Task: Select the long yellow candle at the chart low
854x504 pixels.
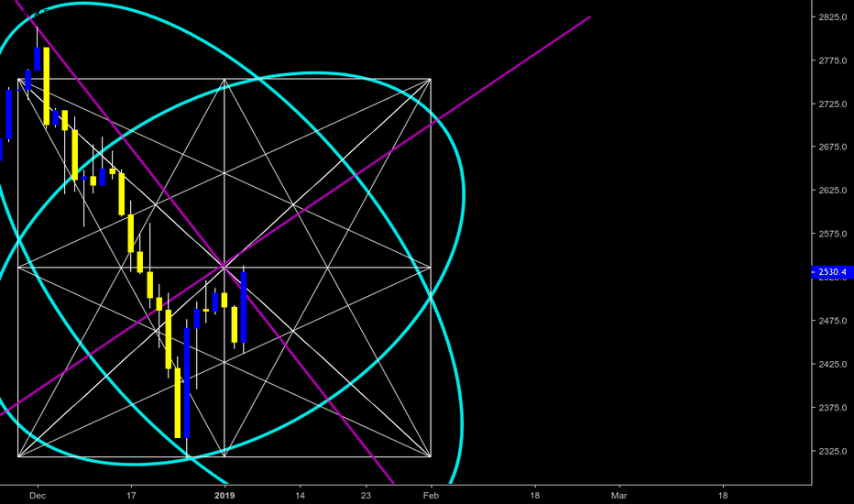Action: 178,403
